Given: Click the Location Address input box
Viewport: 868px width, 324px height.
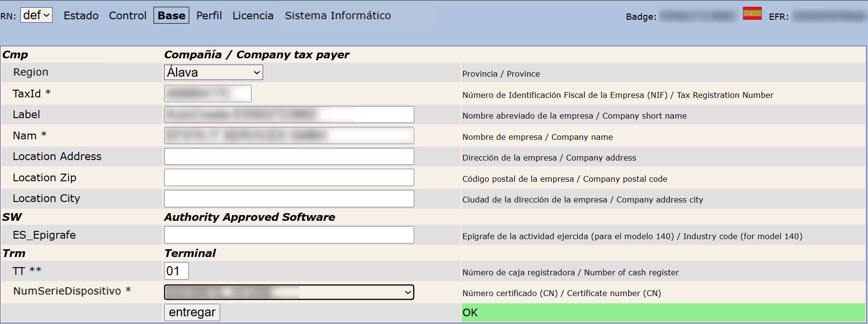Looking at the screenshot, I should coord(289,157).
